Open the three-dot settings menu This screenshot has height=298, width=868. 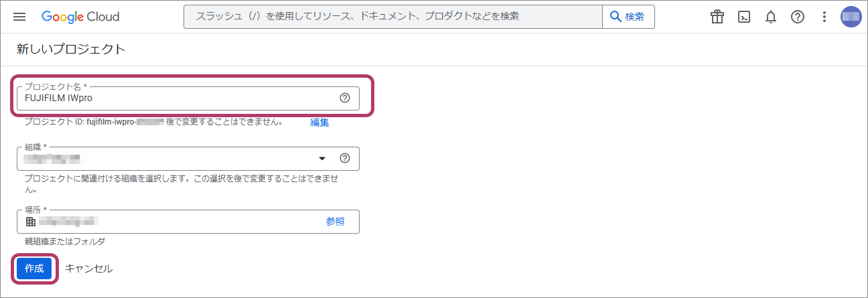pos(824,17)
